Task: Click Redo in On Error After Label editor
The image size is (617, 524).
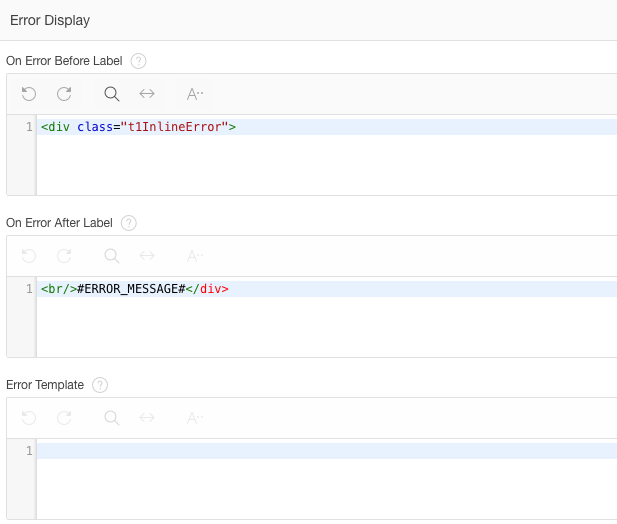Action: [x=64, y=256]
